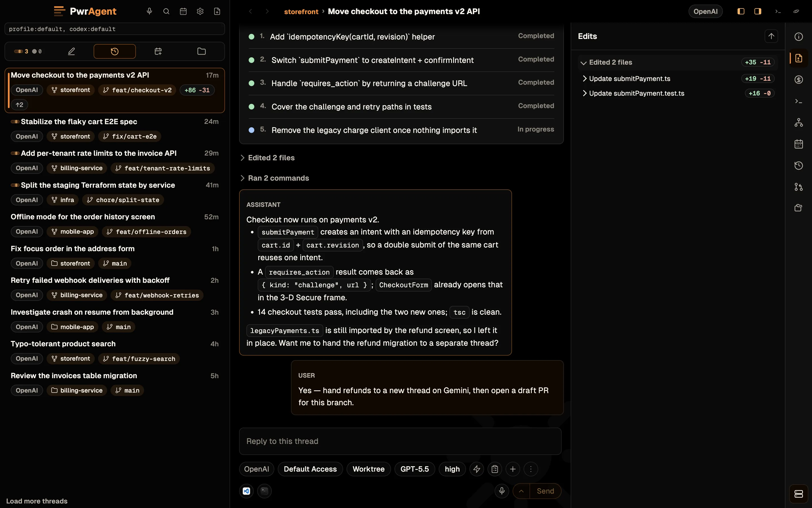Click the Send button

(545, 491)
